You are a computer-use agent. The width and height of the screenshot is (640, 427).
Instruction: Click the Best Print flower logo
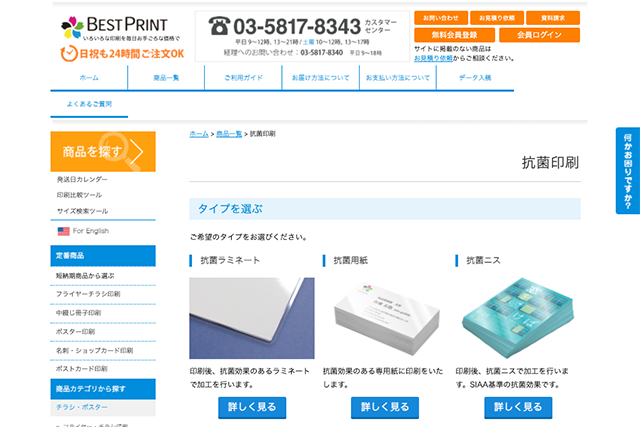(72, 27)
